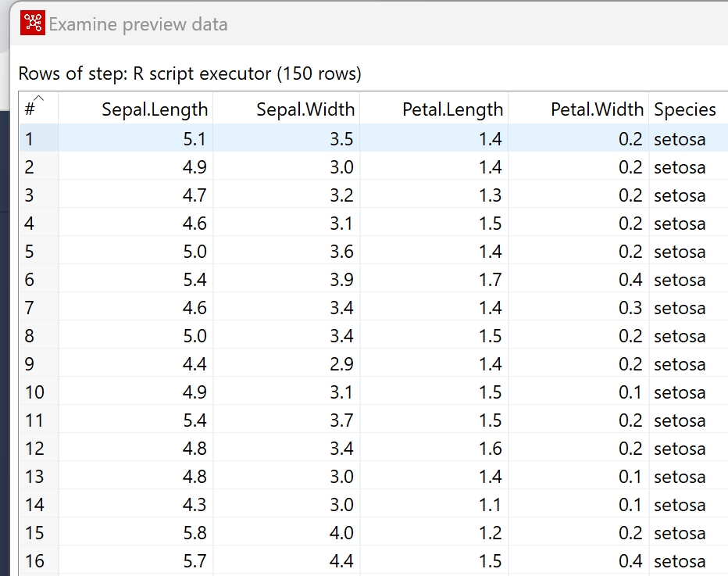The image size is (728, 576).
Task: Sort by the Petal.Length column header
Action: coord(452,109)
